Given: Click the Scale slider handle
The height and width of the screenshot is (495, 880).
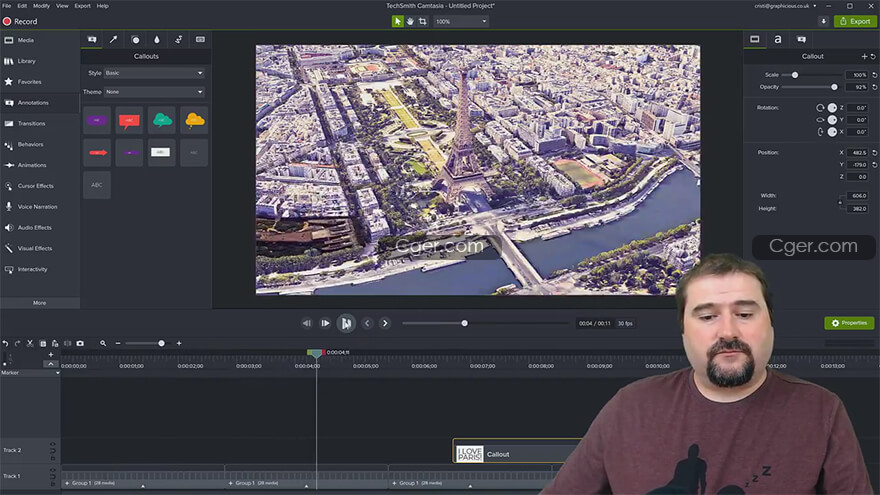Looking at the screenshot, I should click(795, 75).
